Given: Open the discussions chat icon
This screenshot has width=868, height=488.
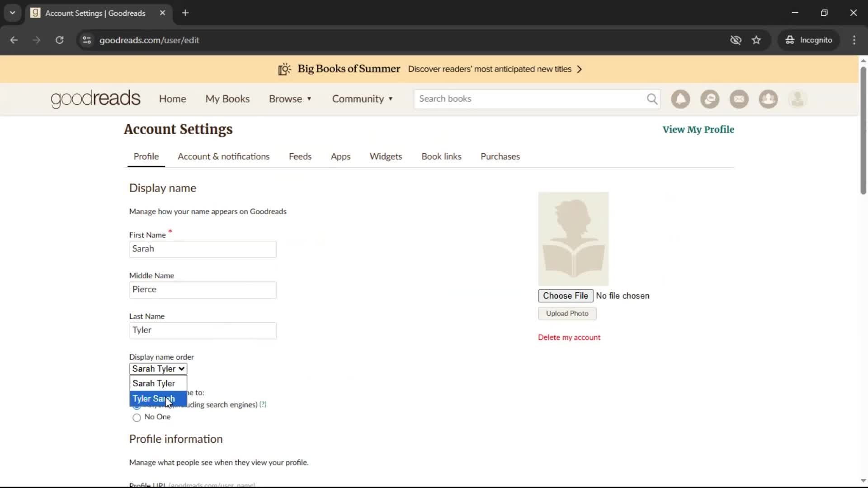Looking at the screenshot, I should [710, 99].
